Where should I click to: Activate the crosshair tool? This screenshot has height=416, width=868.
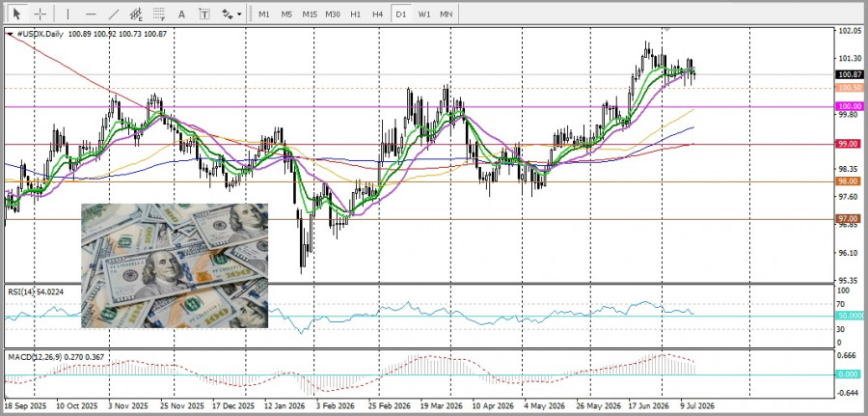(40, 14)
